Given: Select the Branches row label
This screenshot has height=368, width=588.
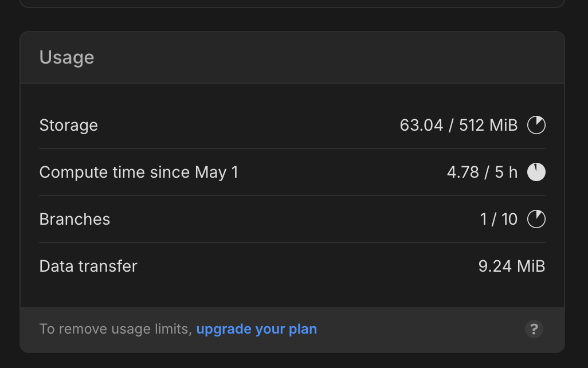Looking at the screenshot, I should point(75,219).
